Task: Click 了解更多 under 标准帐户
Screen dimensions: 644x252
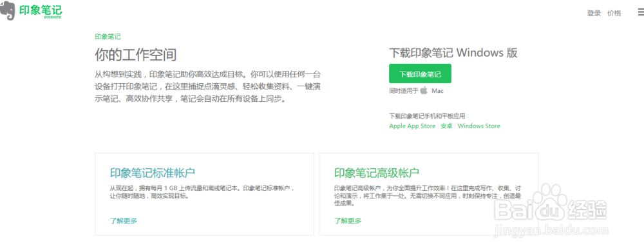Action: [123, 221]
